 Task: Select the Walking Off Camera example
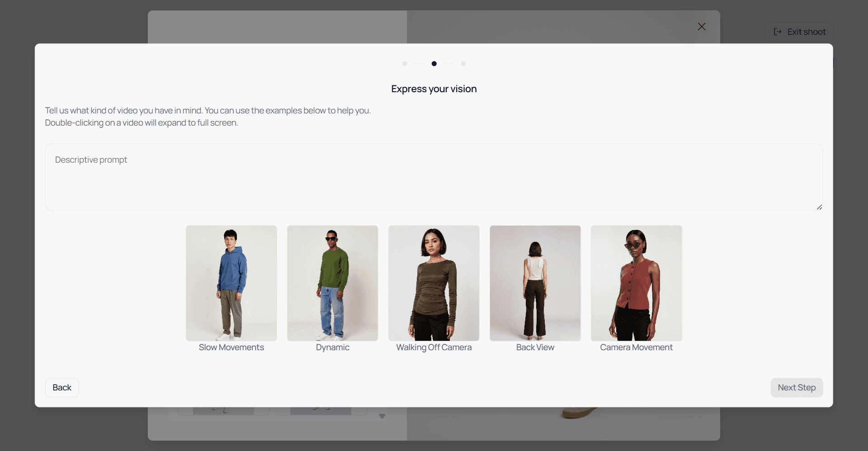(433, 283)
